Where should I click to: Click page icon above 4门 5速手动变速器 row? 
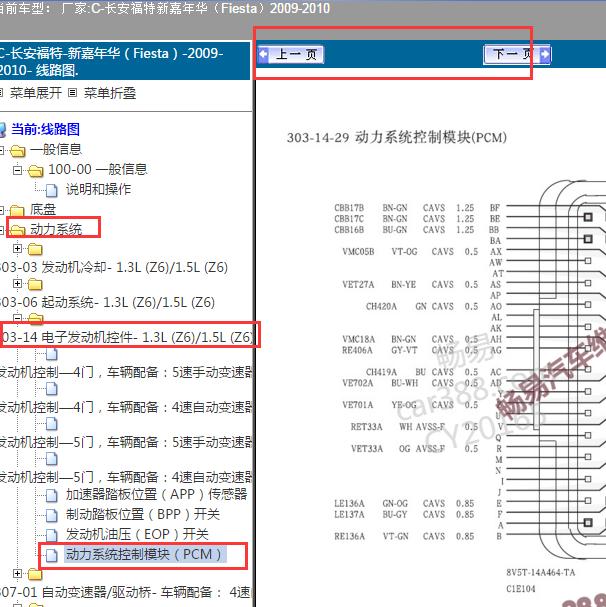coord(52,354)
